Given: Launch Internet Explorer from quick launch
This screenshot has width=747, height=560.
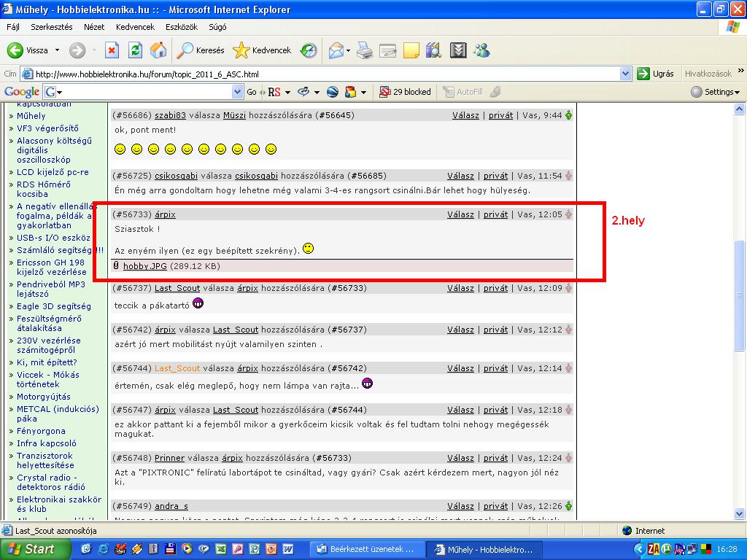Looking at the screenshot, I should pyautogui.click(x=103, y=549).
